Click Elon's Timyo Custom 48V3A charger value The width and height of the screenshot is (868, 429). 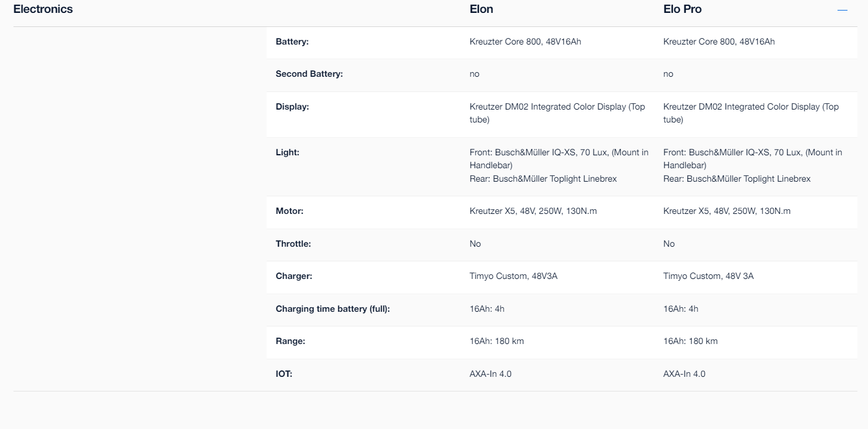point(513,276)
